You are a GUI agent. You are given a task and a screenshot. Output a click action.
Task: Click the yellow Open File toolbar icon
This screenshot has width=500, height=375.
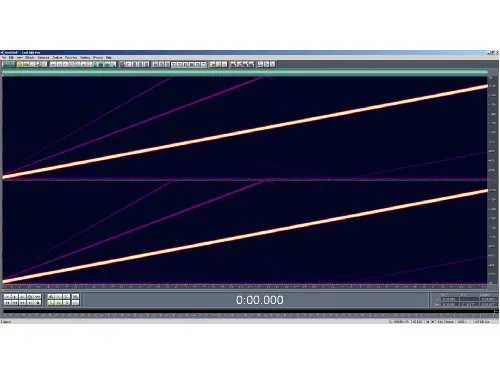click(x=20, y=64)
